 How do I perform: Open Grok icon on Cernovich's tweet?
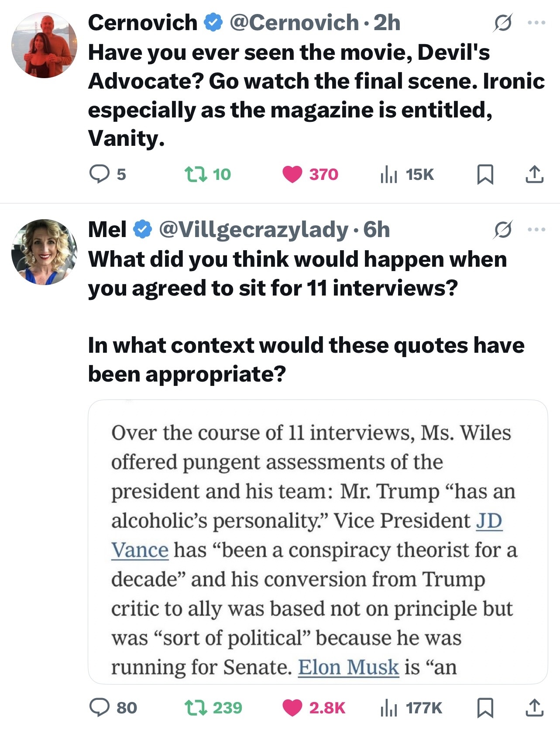tap(502, 23)
